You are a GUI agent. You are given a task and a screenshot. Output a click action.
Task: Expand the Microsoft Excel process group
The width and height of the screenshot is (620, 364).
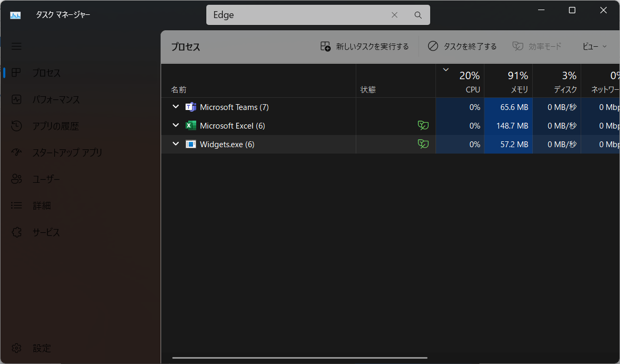pyautogui.click(x=175, y=125)
